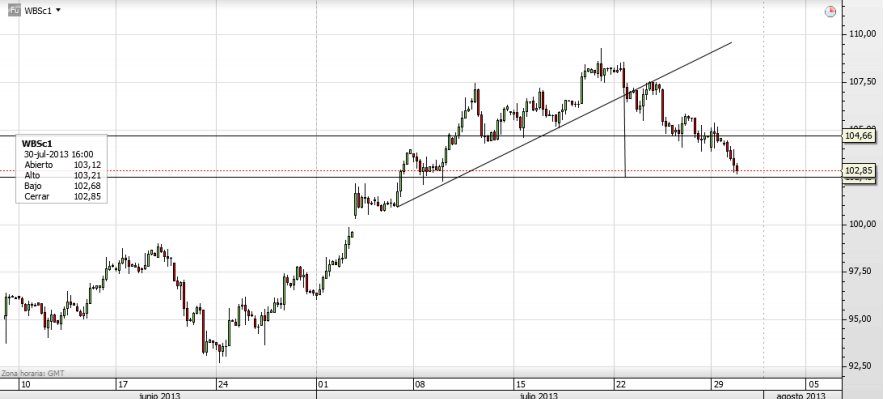
Task: Click the date label 05 on the time axis
Action: pyautogui.click(x=814, y=384)
